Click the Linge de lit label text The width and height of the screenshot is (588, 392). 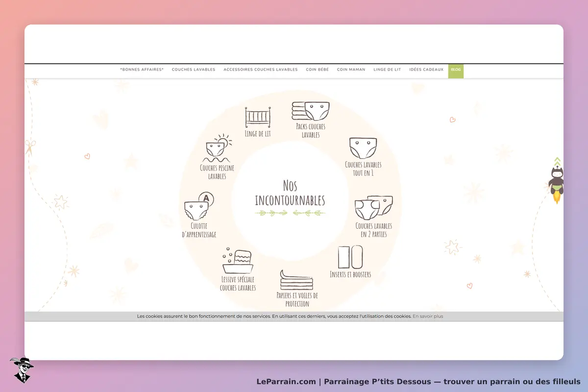[258, 133]
